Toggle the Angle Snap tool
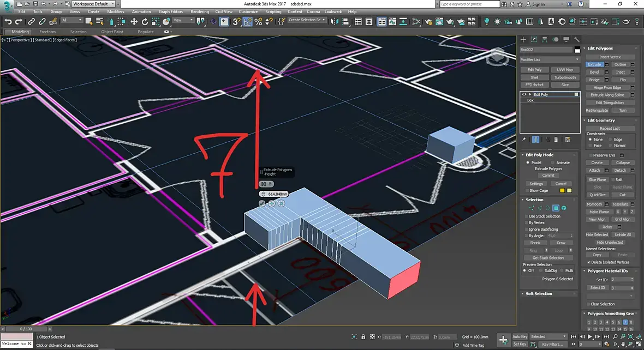The image size is (644, 350). (x=247, y=21)
